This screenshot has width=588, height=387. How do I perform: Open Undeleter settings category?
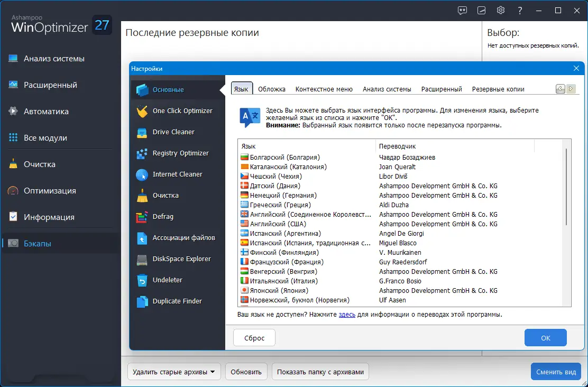click(177, 280)
